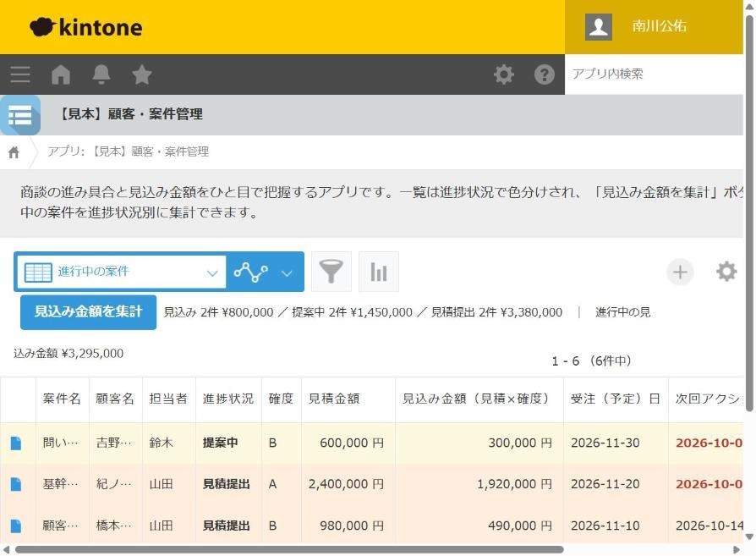
Task: Click the date 2026-11-10
Action: coord(605,526)
